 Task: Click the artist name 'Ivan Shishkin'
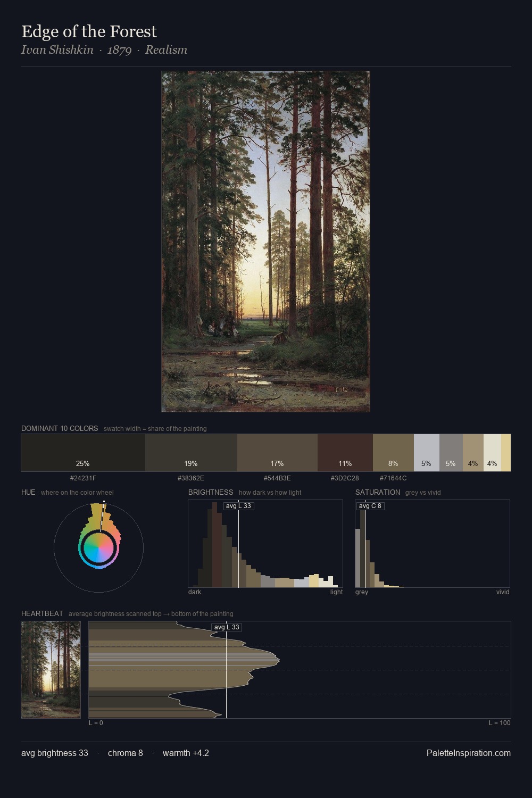57,50
